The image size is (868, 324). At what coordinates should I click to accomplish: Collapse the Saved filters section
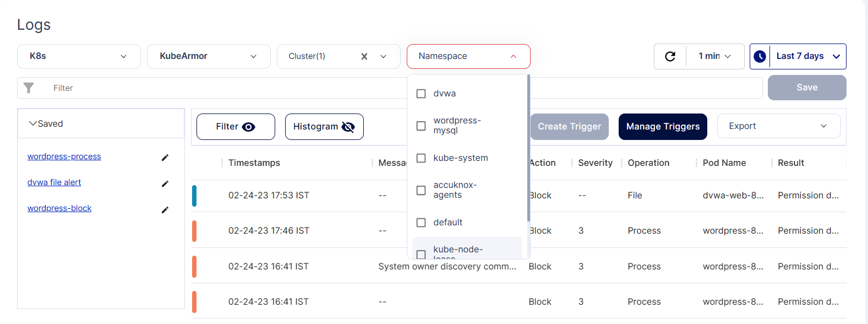[33, 123]
